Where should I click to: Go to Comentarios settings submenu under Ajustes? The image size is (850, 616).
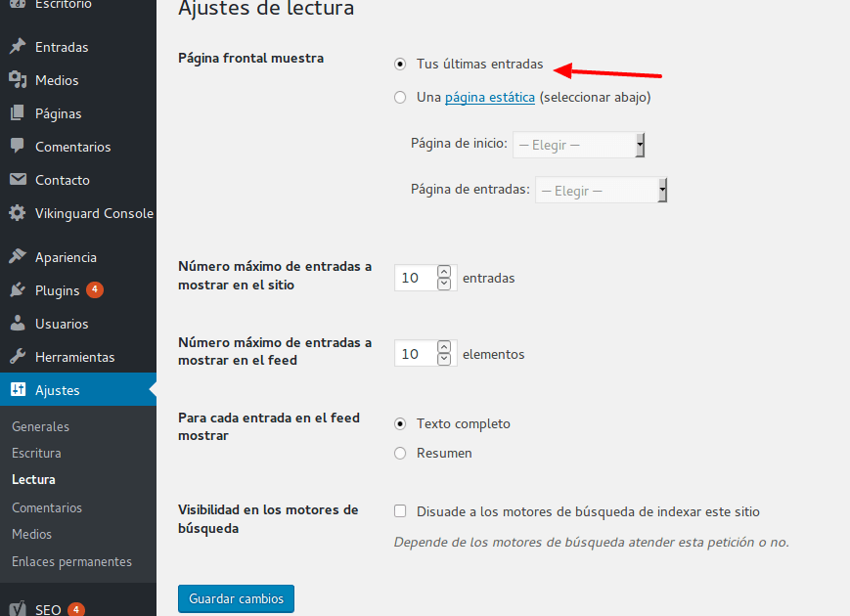pyautogui.click(x=47, y=507)
